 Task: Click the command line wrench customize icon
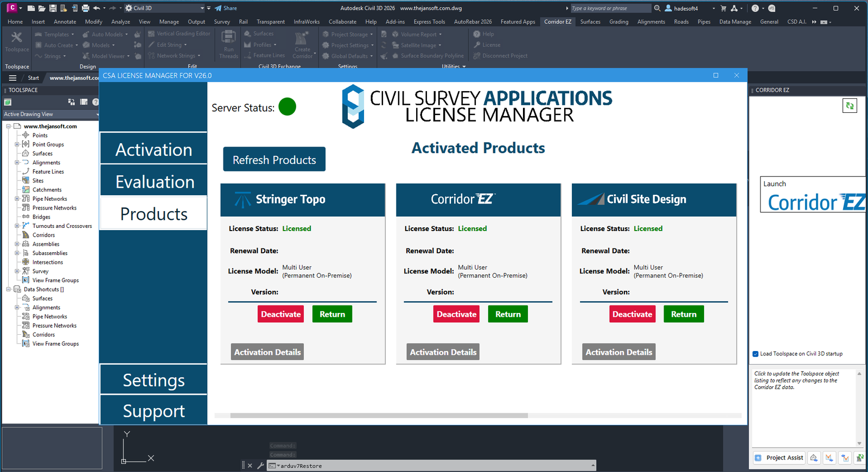(260, 465)
